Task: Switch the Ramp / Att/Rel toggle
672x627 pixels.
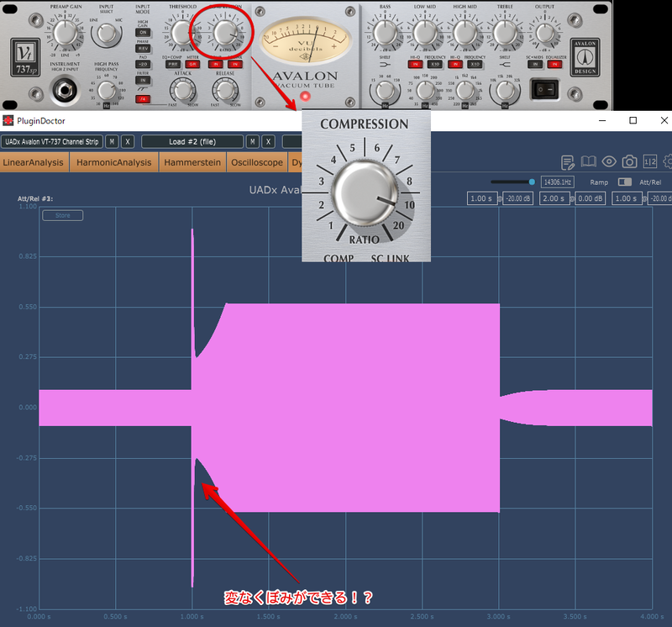Action: (624, 182)
